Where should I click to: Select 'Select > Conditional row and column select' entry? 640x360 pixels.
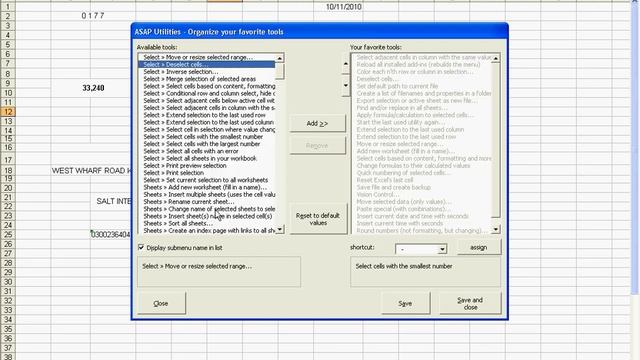pos(207,93)
